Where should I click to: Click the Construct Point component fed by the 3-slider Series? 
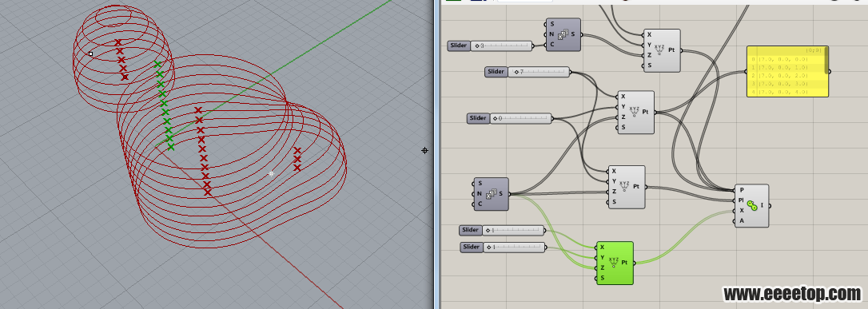click(x=662, y=50)
